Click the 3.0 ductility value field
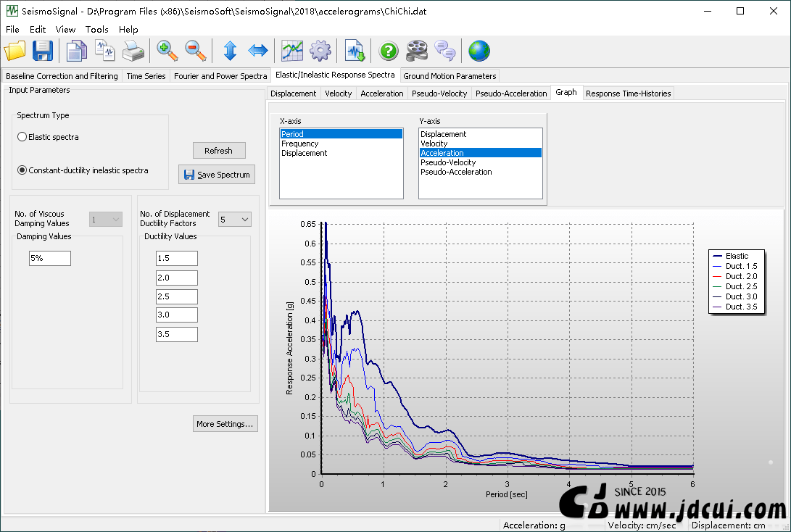The height and width of the screenshot is (532, 791). (x=177, y=315)
